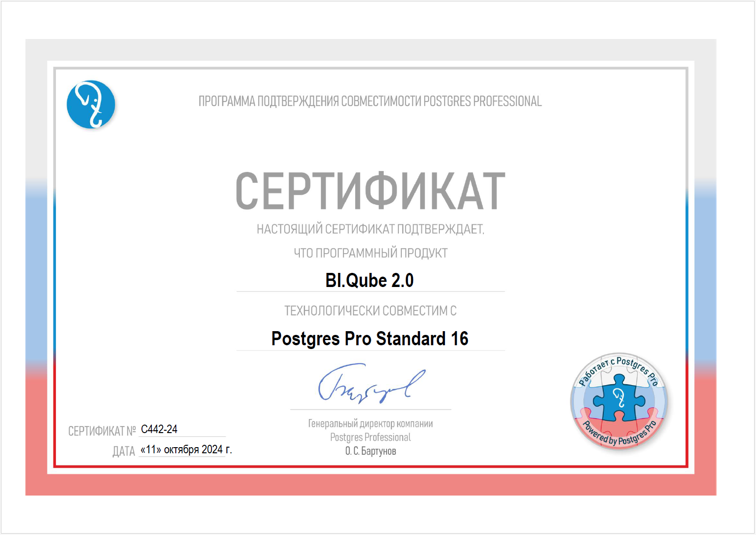Select the heading 'СЕРТИФИКАТ'
The image size is (756, 535).
pos(370,191)
